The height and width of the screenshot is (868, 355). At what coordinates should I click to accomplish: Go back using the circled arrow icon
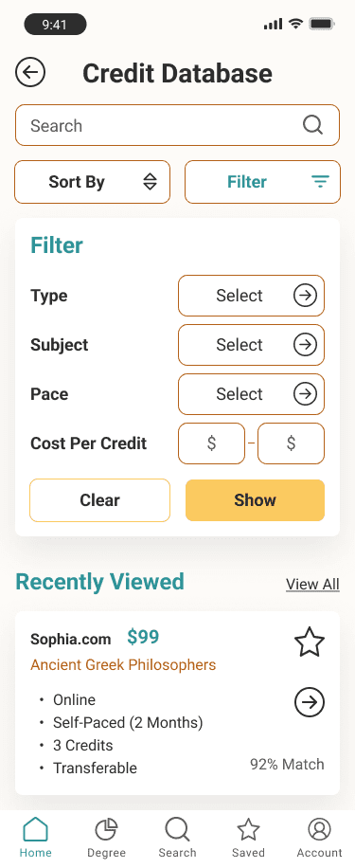30,73
